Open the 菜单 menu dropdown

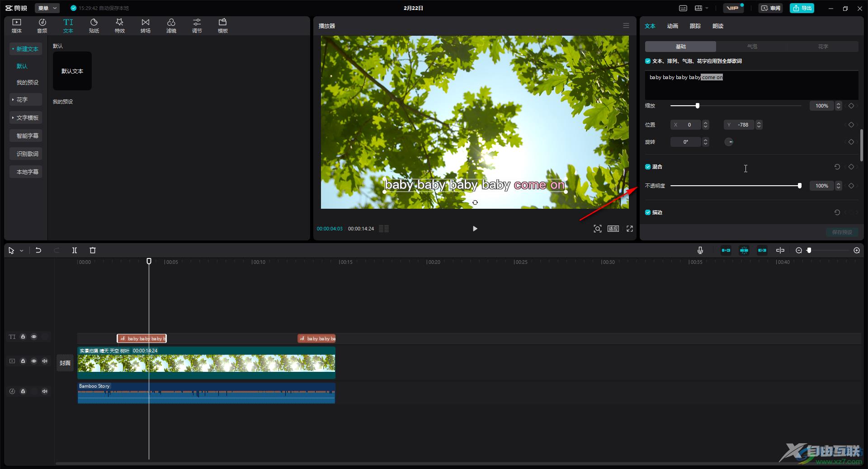point(47,8)
